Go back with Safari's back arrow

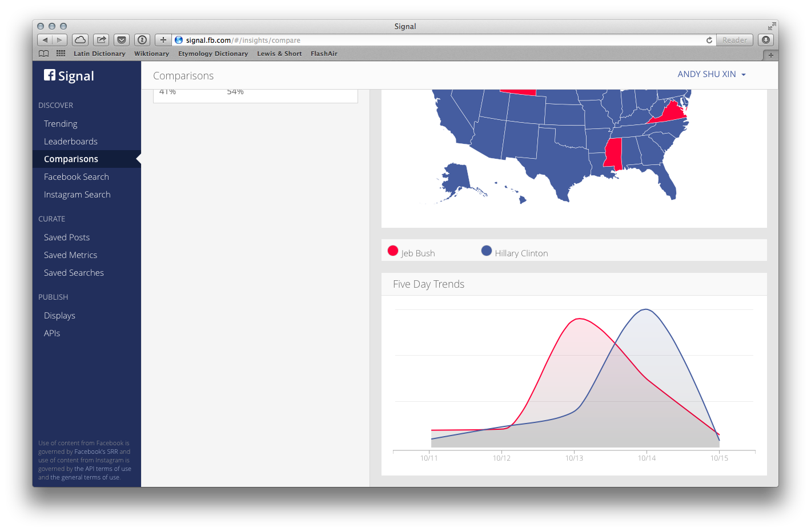pyautogui.click(x=45, y=40)
